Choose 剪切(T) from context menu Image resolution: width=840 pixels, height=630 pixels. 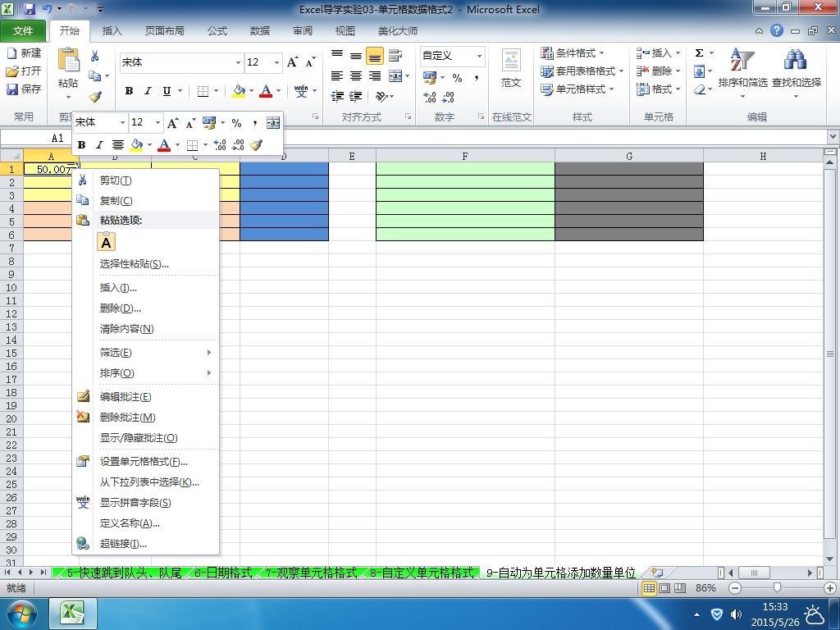[x=145, y=180]
